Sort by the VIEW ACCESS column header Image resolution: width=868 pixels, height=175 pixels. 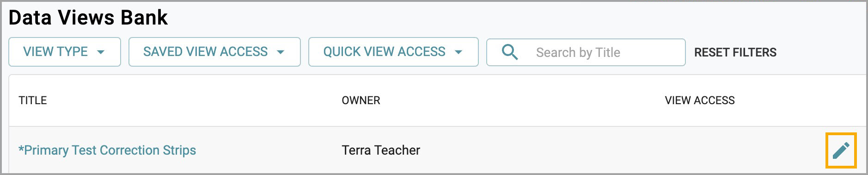(700, 100)
